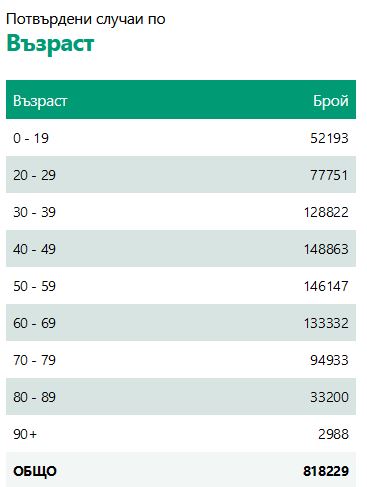Click the green Възраст title heading
Viewport: 367px width, 487px height.
(50, 44)
